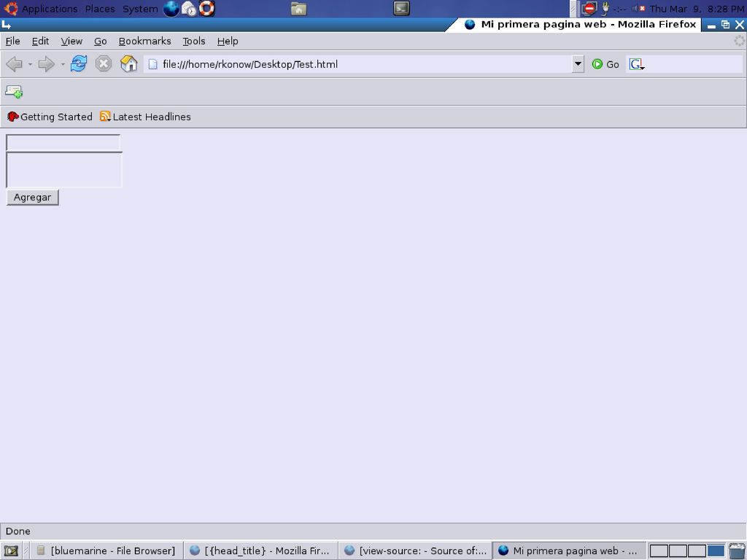Open the Tools menu

click(x=194, y=41)
